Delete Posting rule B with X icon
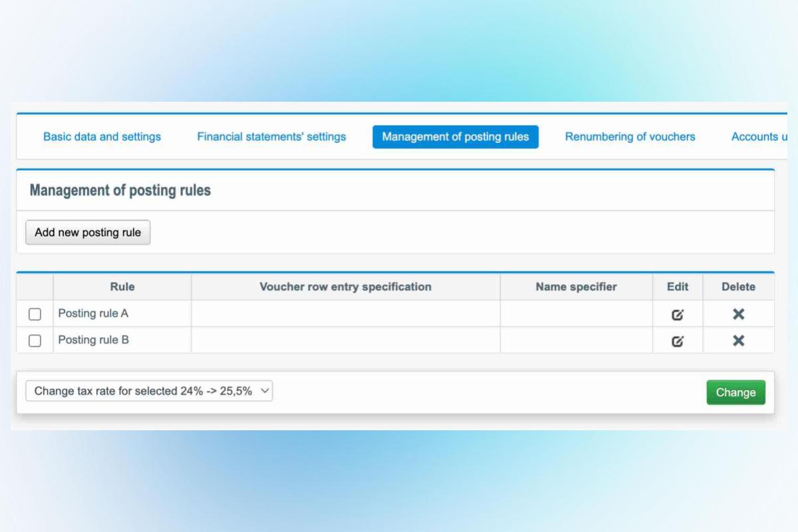 [x=738, y=340]
